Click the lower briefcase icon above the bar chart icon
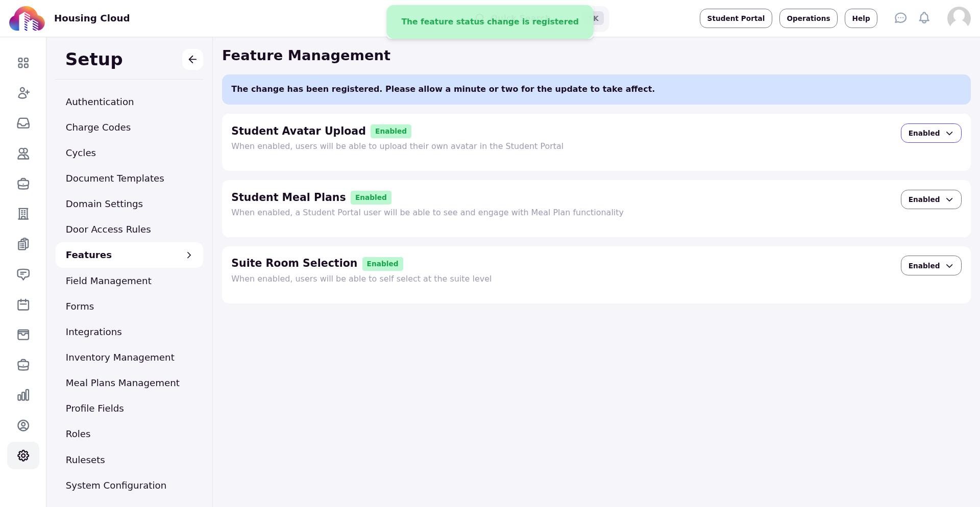This screenshot has height=507, width=980. pyautogui.click(x=23, y=365)
